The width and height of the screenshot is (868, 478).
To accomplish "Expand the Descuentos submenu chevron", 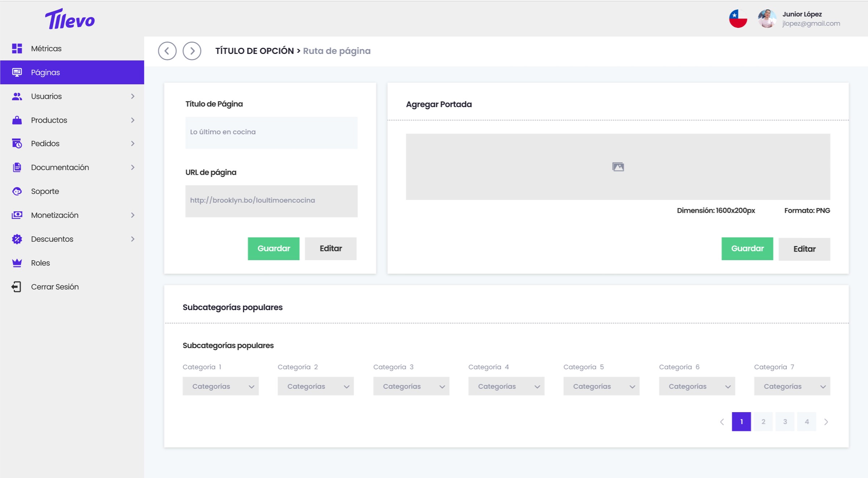I will pyautogui.click(x=133, y=239).
